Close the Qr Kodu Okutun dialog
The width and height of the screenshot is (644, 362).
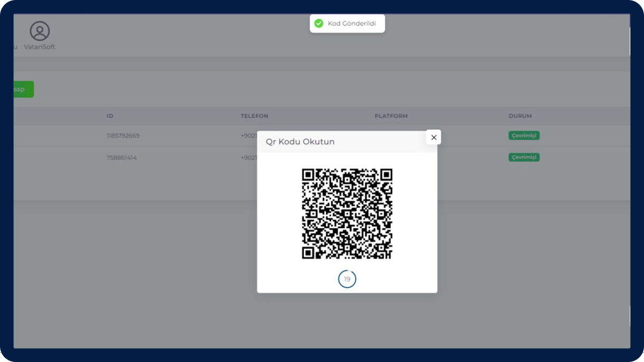click(433, 137)
